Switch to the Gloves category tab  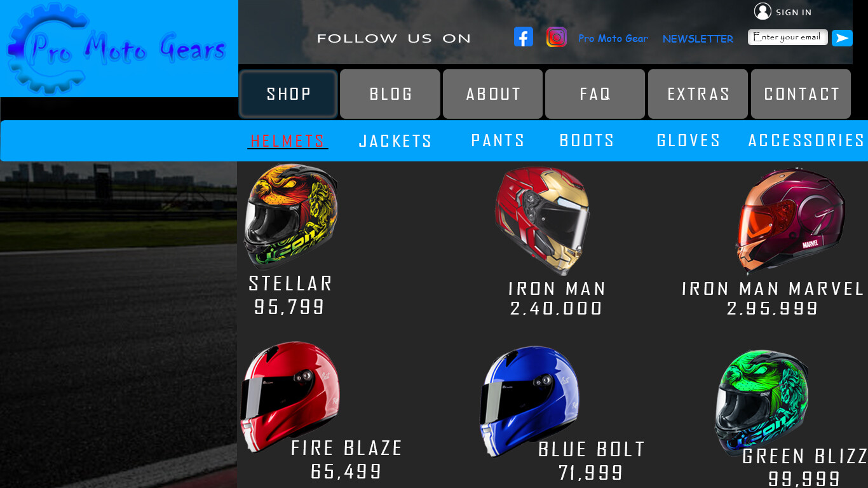coord(689,140)
